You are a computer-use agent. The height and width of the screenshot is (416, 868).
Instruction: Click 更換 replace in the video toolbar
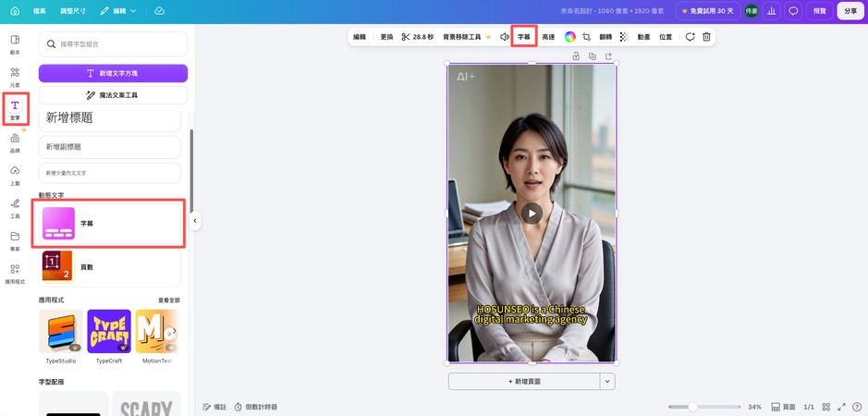pyautogui.click(x=386, y=37)
